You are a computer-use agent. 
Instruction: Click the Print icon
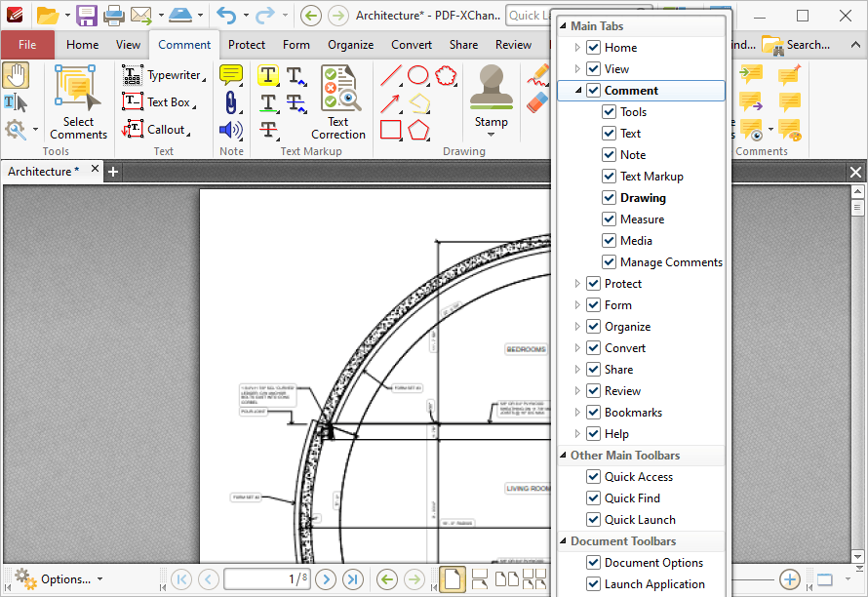[x=114, y=16]
